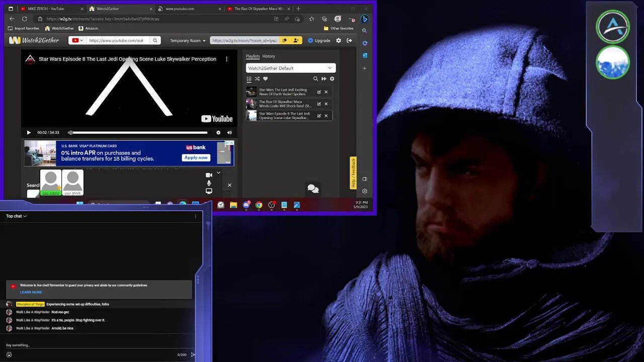This screenshot has width=644, height=362.
Task: Expand the Top chat dropdown
Action: [x=16, y=216]
